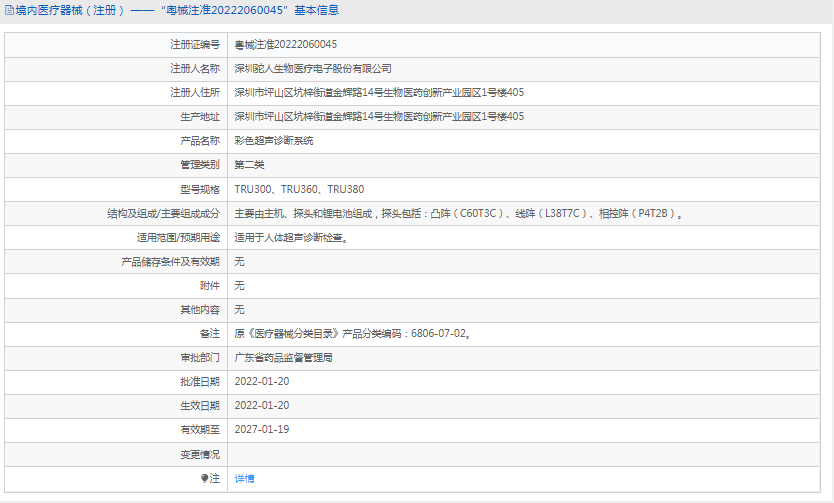Click the 适用范围/预期用途 label
This screenshot has width=834, height=503.
coord(178,238)
